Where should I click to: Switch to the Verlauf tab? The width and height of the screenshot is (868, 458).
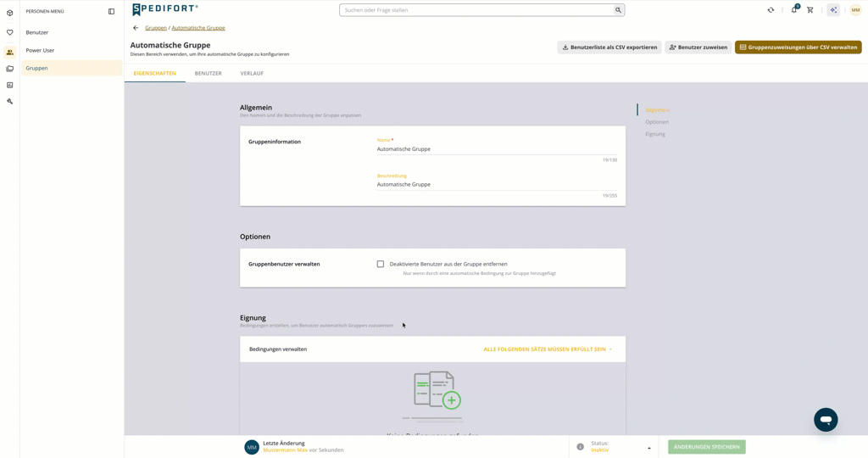click(252, 73)
